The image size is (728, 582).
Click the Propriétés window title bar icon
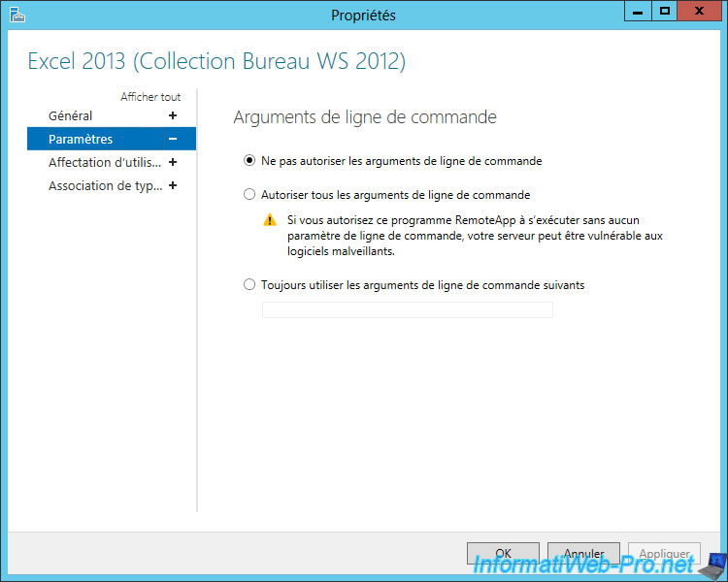[17, 15]
